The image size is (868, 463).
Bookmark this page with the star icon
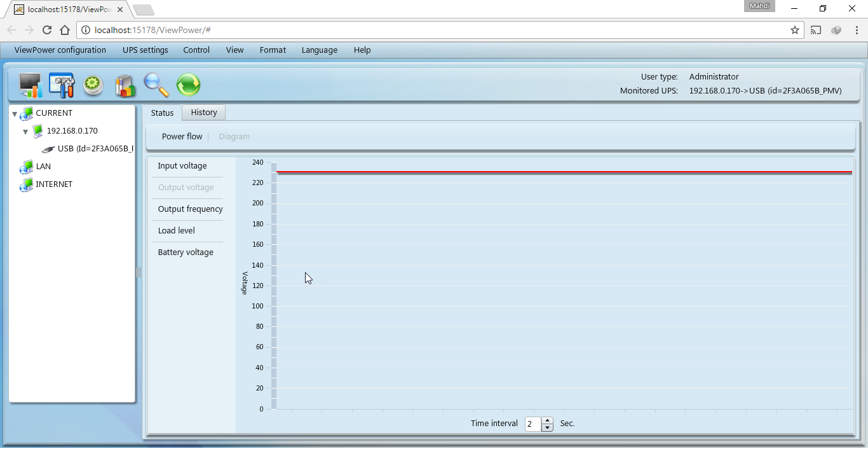794,30
